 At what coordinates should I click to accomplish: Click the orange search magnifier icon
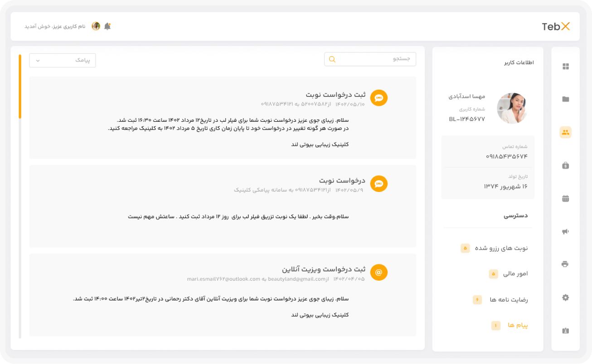[x=332, y=59]
